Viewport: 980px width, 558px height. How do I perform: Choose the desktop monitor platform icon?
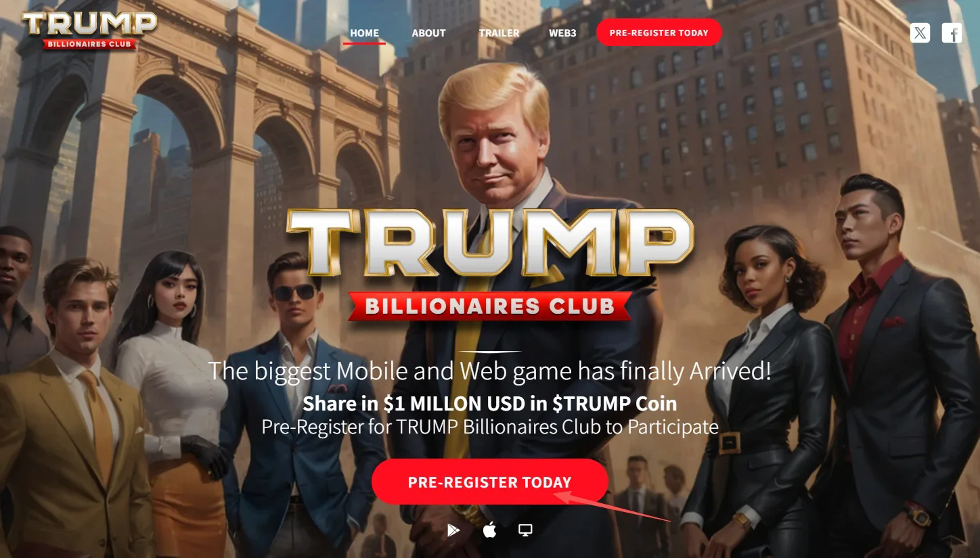tap(525, 530)
